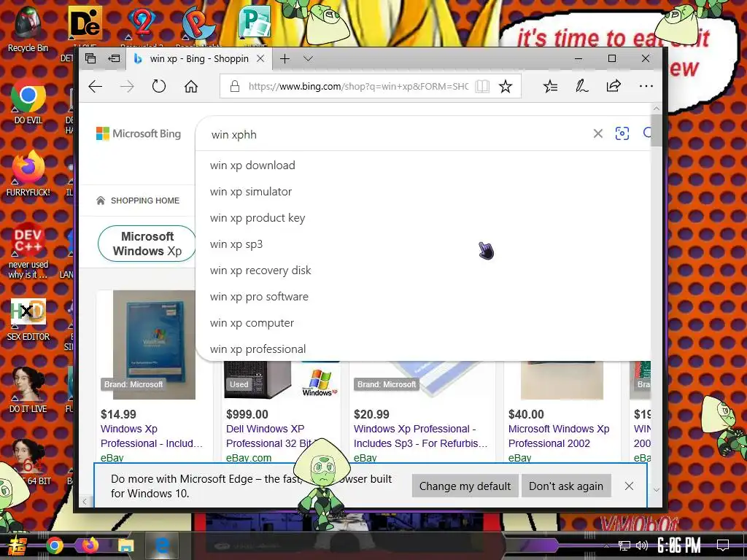The image size is (747, 560).
Task: Choose suggestion win xp professional
Action: (258, 349)
